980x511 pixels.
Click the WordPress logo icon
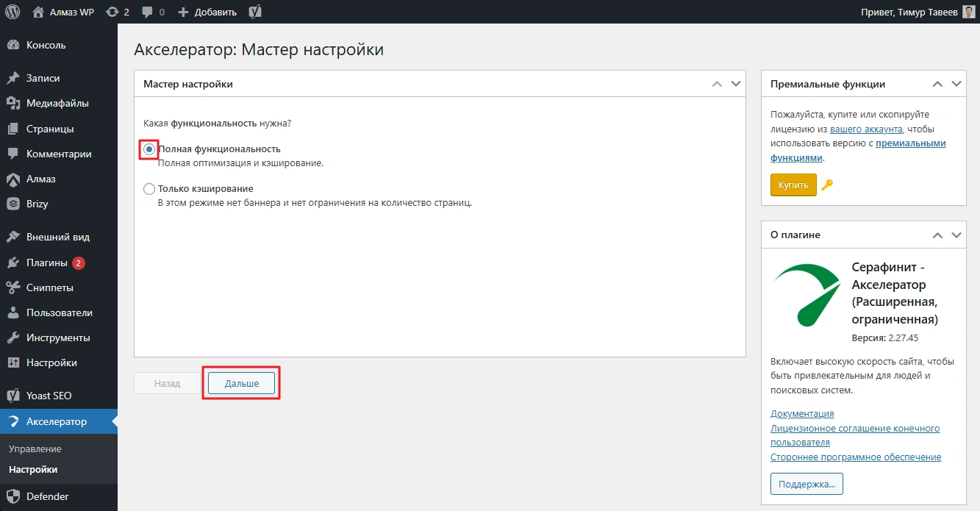click(x=12, y=12)
